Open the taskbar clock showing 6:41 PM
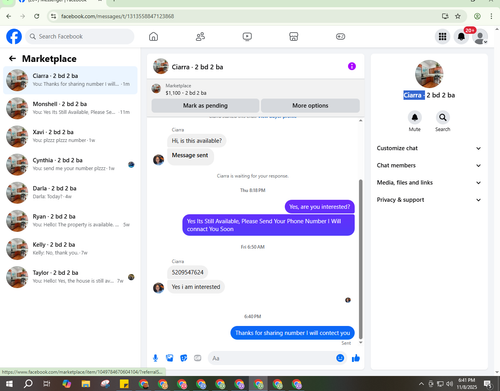Image resolution: width=500 pixels, height=391 pixels. click(x=466, y=384)
